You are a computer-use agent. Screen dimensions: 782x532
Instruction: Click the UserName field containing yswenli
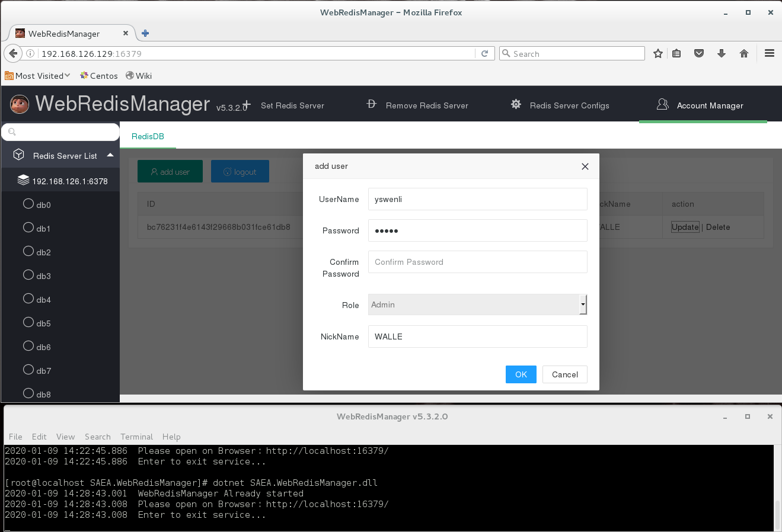(478, 199)
